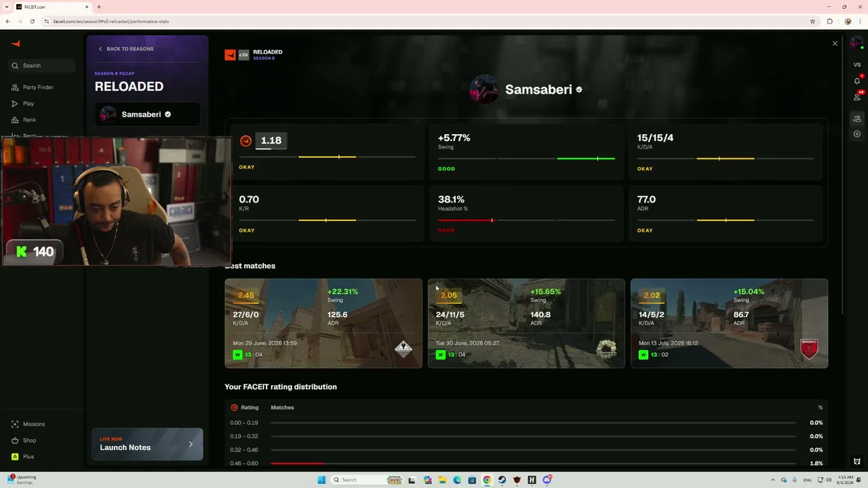Open the browser extensions puzzle icon

pos(829,21)
